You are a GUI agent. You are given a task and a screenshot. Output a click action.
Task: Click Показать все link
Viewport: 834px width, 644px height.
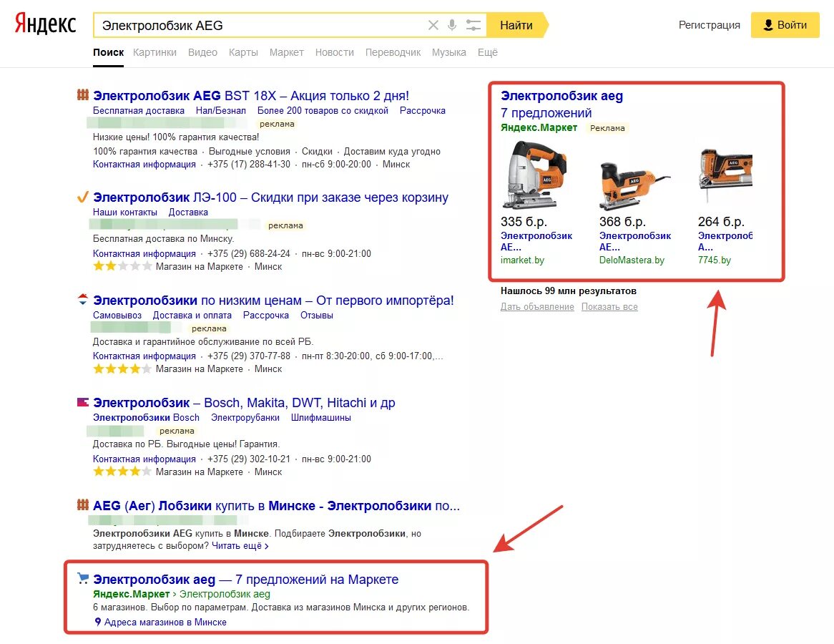pyautogui.click(x=609, y=307)
